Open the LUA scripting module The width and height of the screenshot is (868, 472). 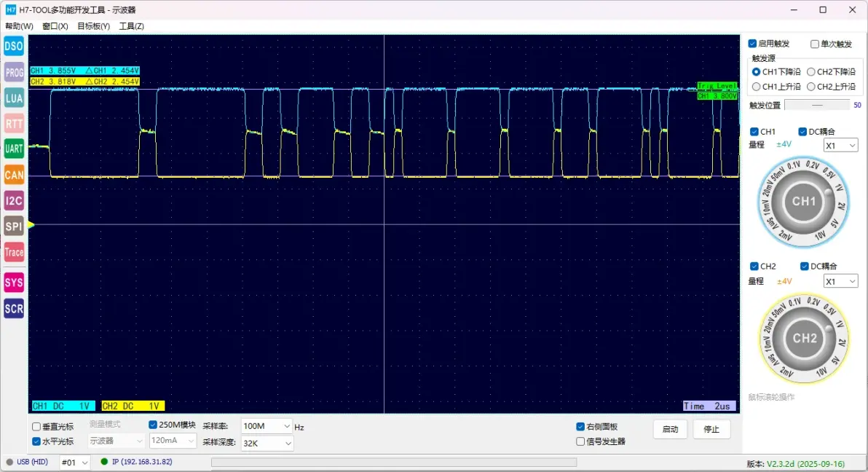tap(14, 98)
